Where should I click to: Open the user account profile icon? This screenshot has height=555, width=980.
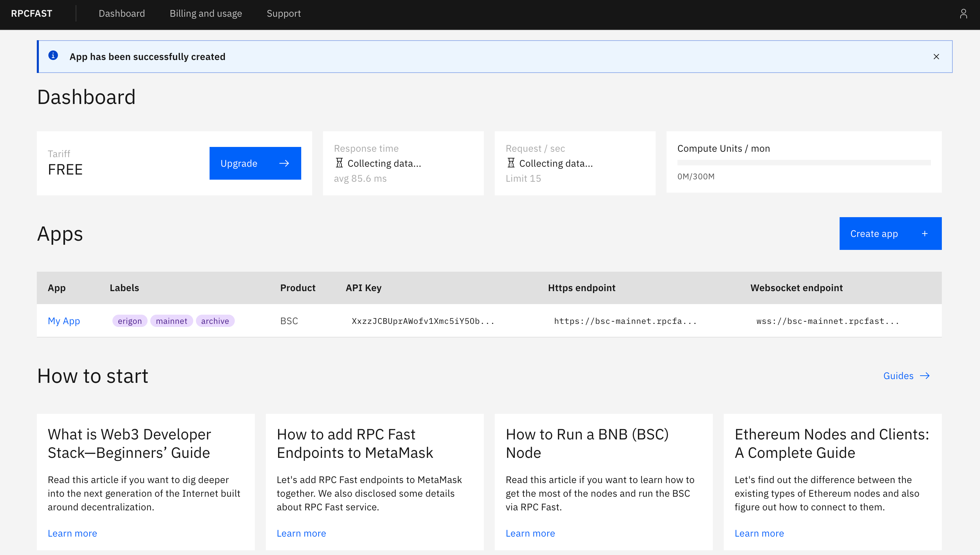point(964,13)
